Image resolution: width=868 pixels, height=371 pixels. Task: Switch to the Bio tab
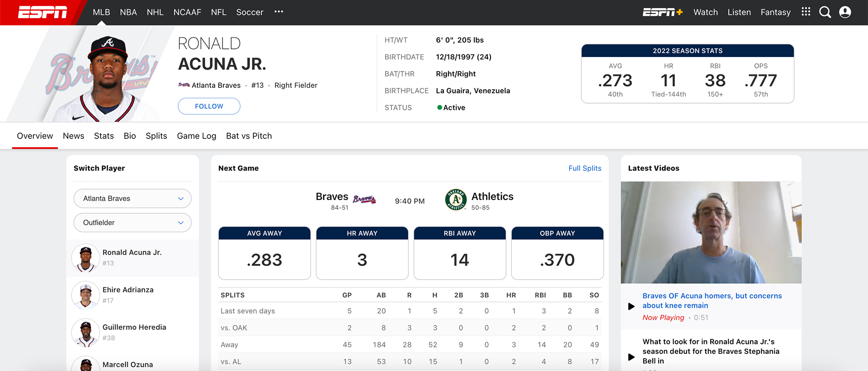(130, 136)
